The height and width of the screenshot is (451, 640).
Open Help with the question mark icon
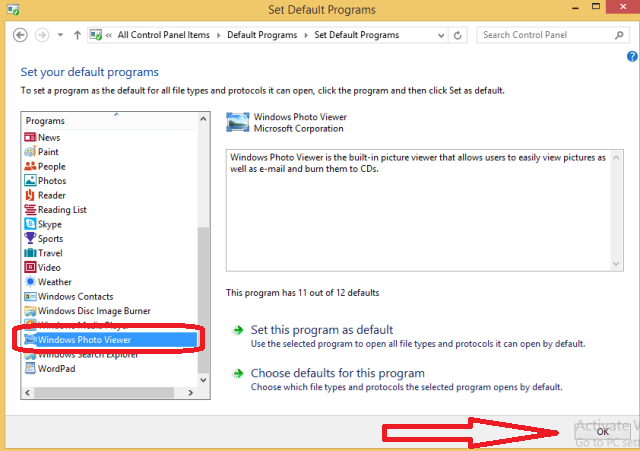(632, 56)
